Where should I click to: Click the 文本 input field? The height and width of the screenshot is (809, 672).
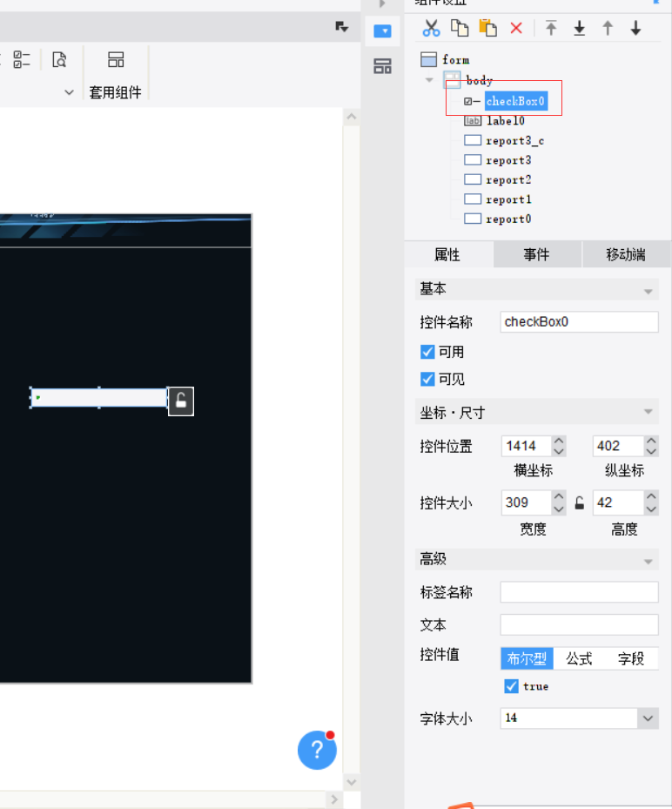[x=579, y=624]
